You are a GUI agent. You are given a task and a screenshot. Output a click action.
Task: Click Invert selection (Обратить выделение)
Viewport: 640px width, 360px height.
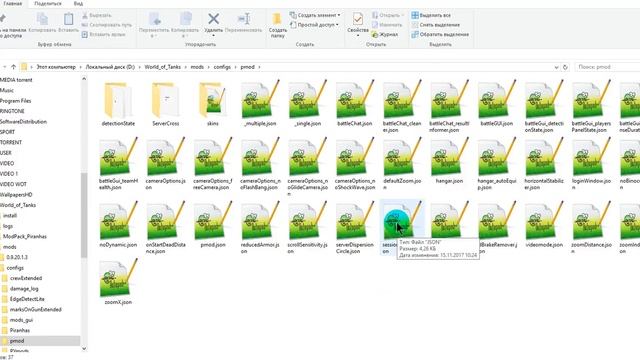click(x=440, y=34)
